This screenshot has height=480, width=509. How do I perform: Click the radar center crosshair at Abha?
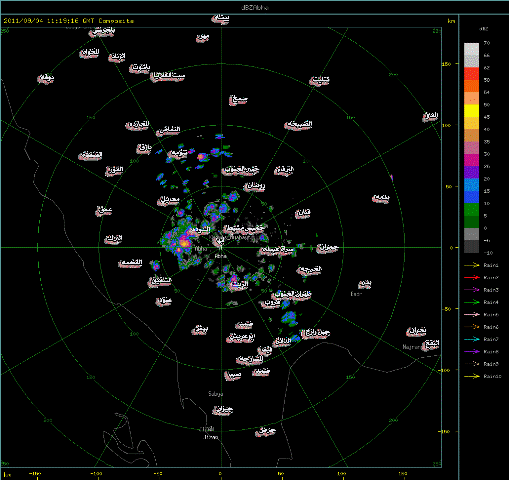click(221, 247)
